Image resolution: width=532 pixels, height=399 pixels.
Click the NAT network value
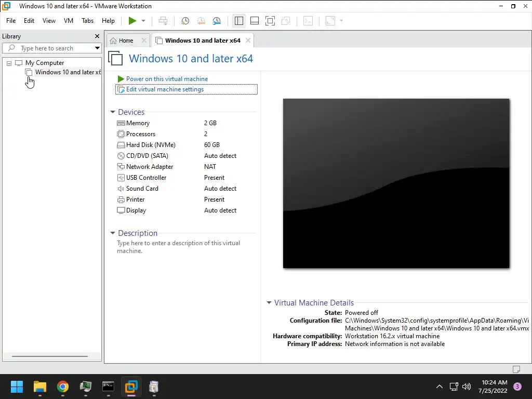tap(210, 167)
